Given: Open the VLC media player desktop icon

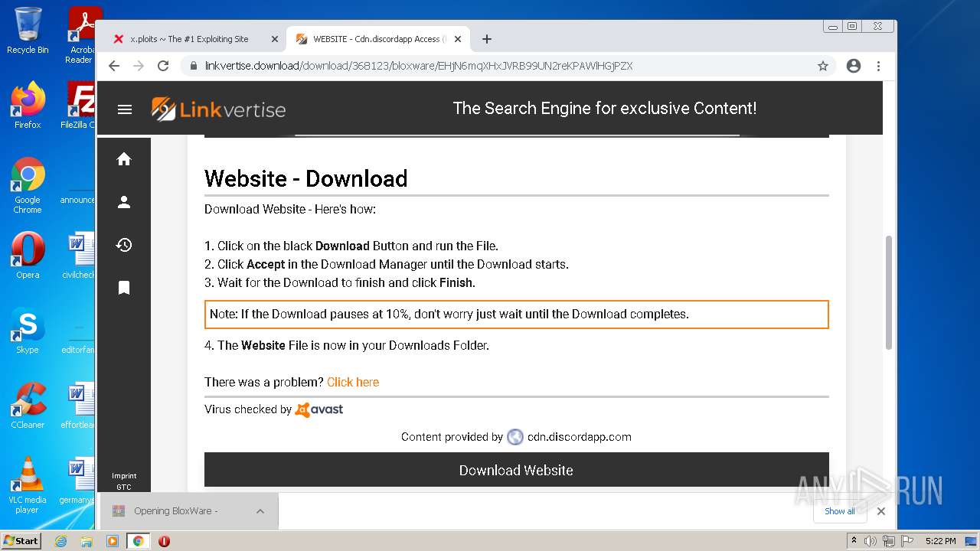Looking at the screenshot, I should click(x=28, y=485).
